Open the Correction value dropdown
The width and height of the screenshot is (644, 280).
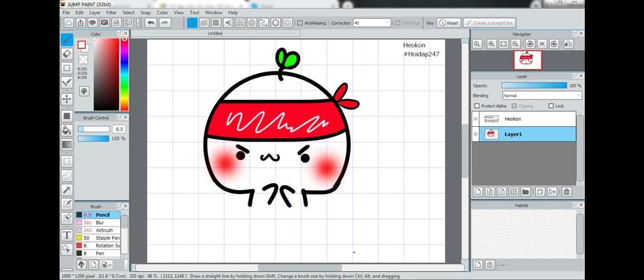coord(372,23)
